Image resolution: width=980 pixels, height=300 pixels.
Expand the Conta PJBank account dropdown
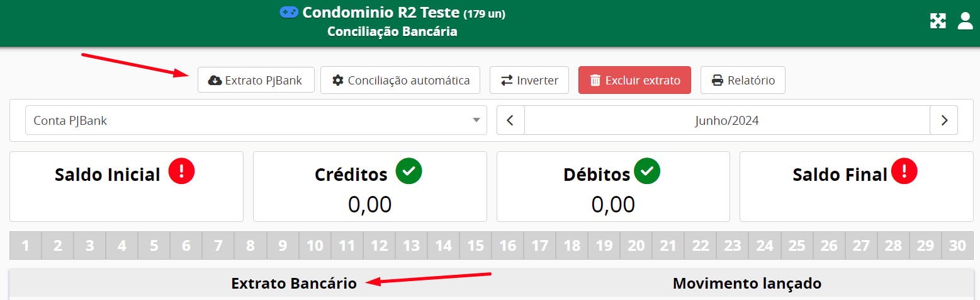[256, 120]
